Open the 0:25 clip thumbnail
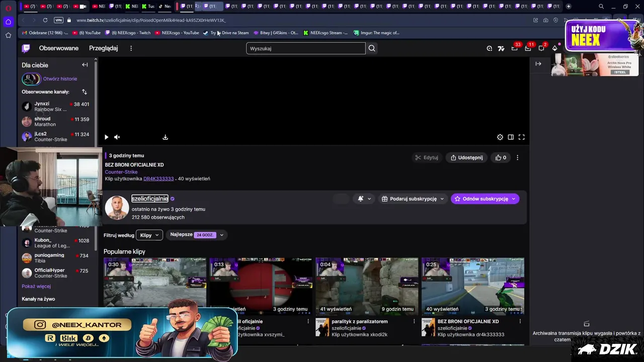The height and width of the screenshot is (362, 644). (x=473, y=286)
